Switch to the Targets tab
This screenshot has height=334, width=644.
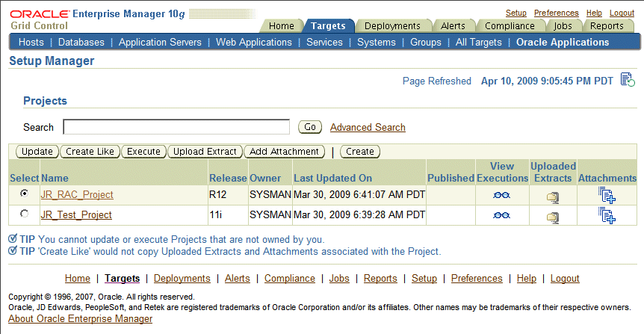click(x=328, y=26)
